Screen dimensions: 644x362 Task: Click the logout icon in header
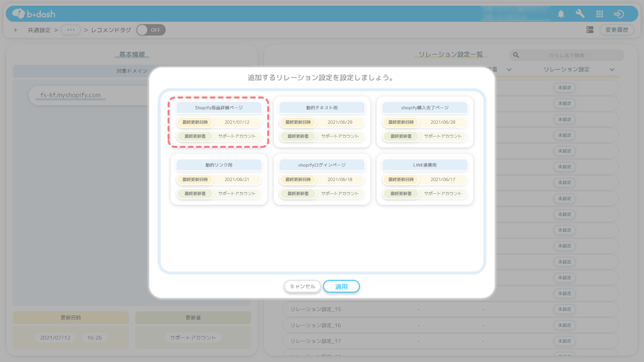pos(619,14)
